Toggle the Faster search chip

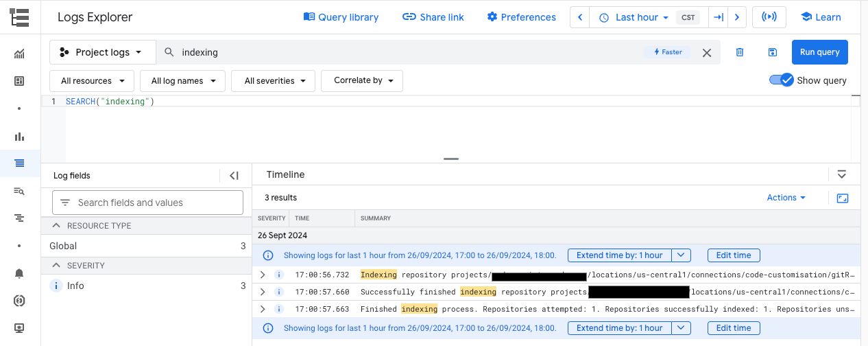click(x=668, y=52)
